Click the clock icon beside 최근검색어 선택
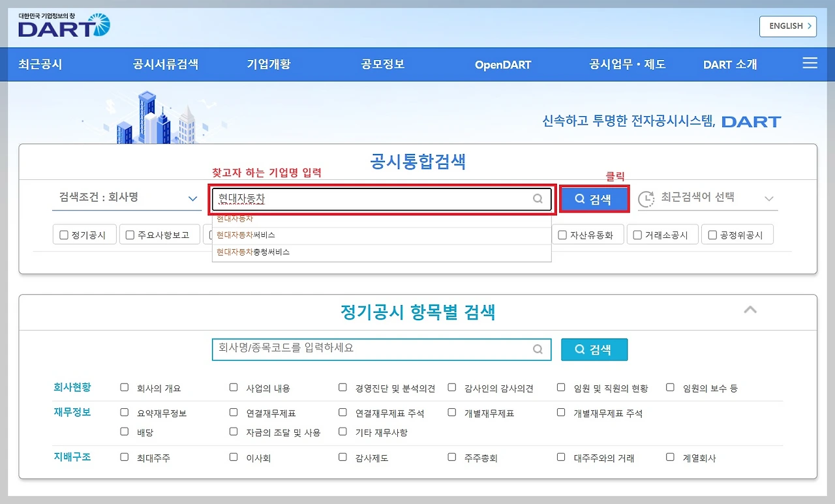 pos(646,198)
